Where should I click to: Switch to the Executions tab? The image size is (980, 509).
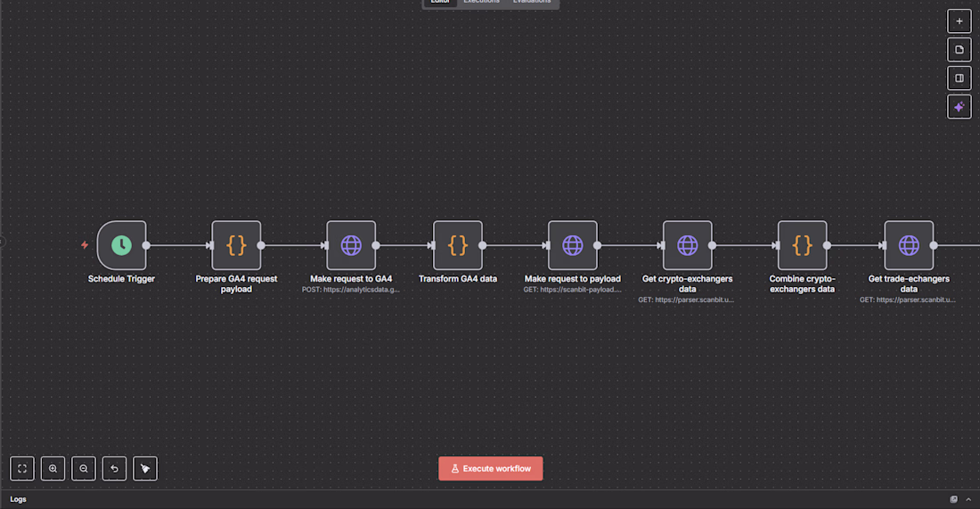(481, 2)
